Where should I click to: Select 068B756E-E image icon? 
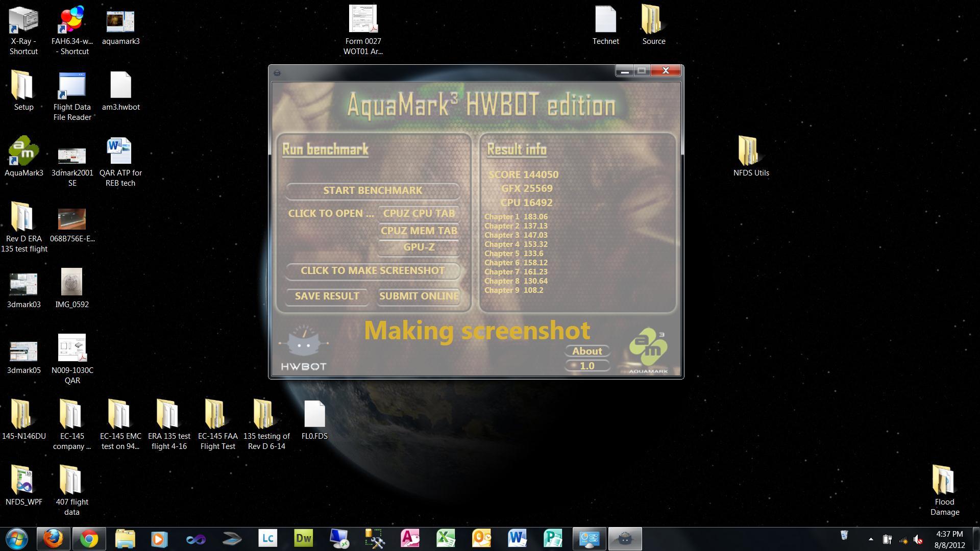point(72,224)
